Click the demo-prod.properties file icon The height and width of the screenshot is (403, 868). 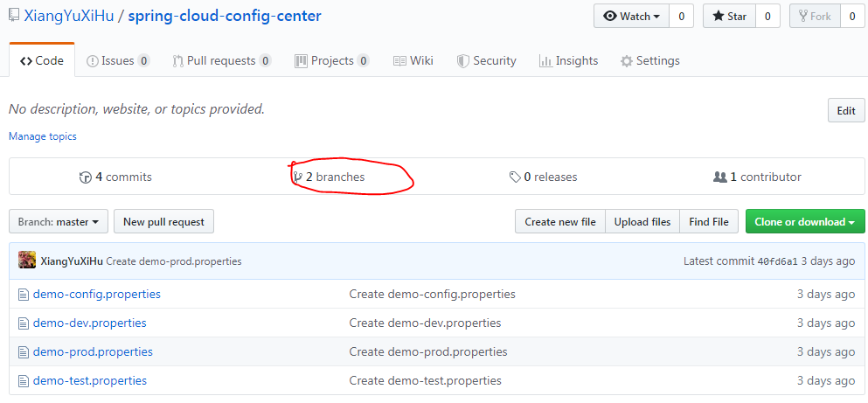pos(24,352)
